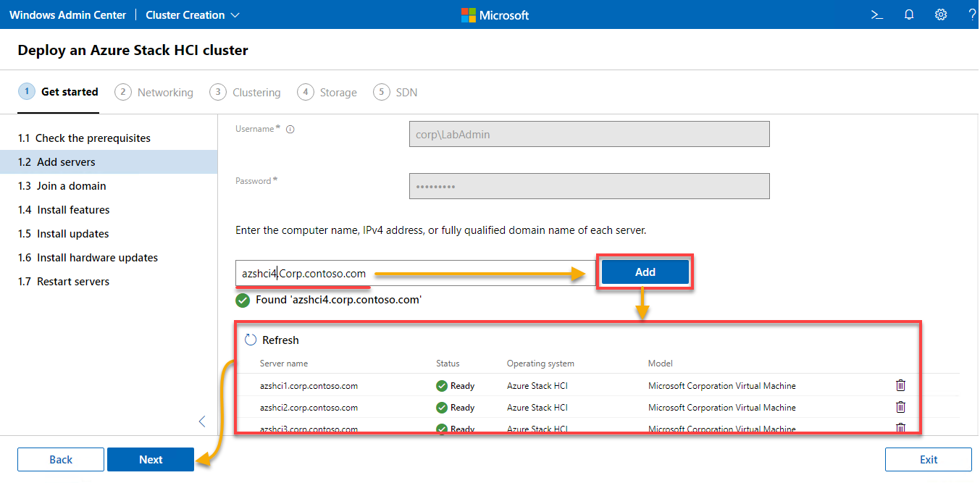Click the Found 'azshci4.corp.contoso.com' message
The width and height of the screenshot is (980, 483).
(x=338, y=299)
